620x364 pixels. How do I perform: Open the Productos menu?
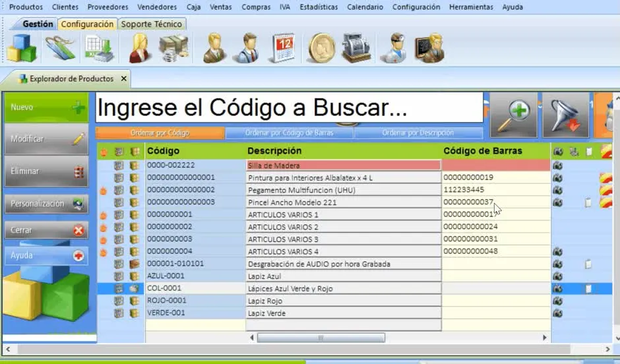26,7
